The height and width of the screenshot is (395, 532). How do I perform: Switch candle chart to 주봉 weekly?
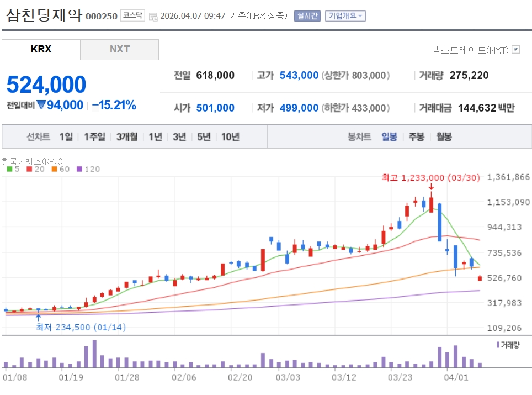tap(416, 137)
